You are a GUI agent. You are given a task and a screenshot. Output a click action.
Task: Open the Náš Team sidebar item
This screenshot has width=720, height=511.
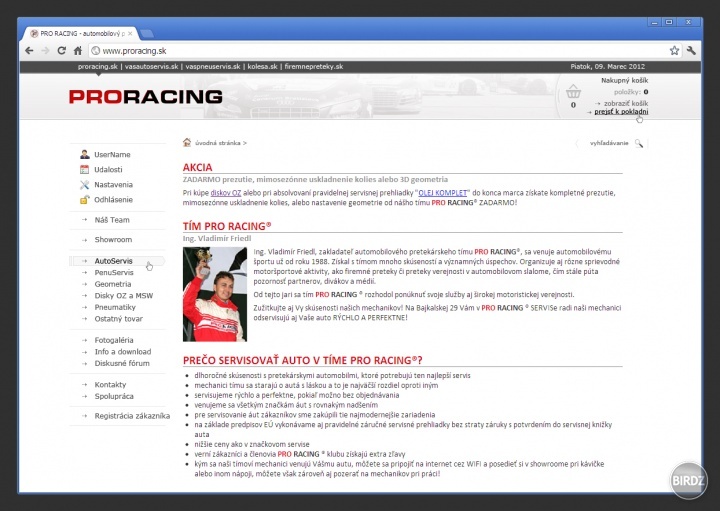click(112, 220)
